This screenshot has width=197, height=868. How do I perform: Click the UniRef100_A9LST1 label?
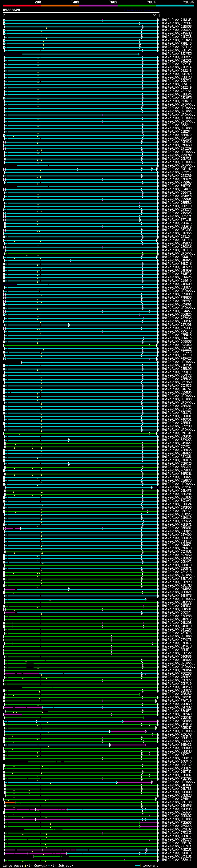coord(177,413)
